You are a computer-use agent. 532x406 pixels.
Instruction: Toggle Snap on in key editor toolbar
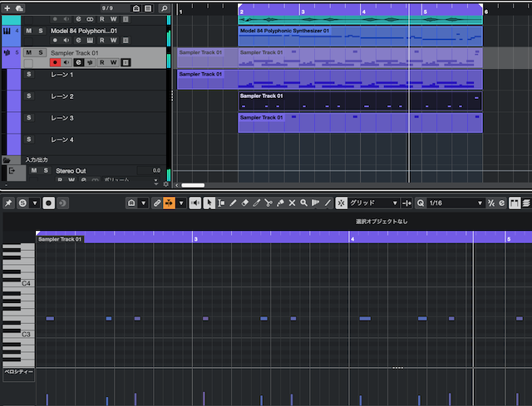click(x=341, y=203)
